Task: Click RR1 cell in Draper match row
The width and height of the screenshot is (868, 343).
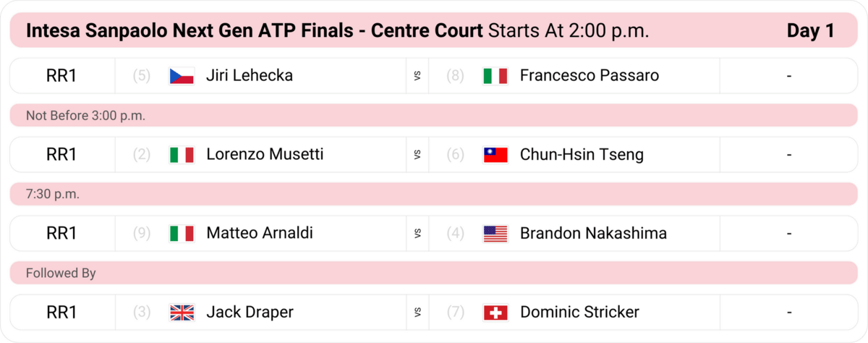Action: coord(61,313)
